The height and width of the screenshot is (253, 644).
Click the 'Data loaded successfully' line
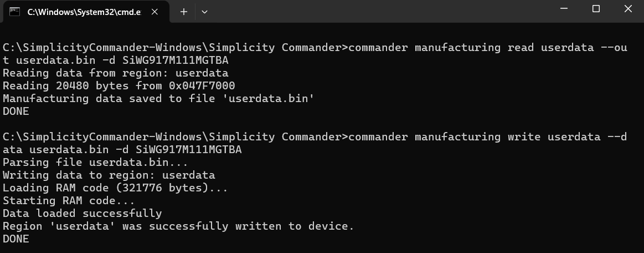pyautogui.click(x=82, y=214)
